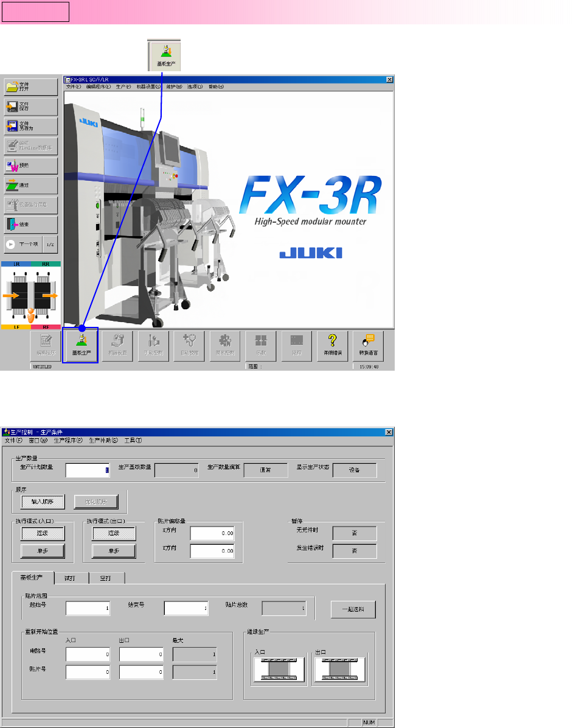Select 单步 under 执行模式(出口)
Screen dimensions: 579x728
114,551
